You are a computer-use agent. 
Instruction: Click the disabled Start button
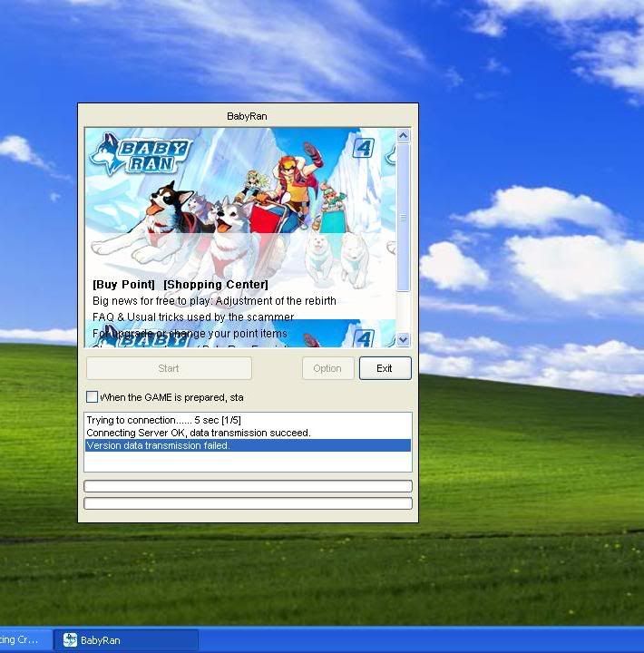169,368
